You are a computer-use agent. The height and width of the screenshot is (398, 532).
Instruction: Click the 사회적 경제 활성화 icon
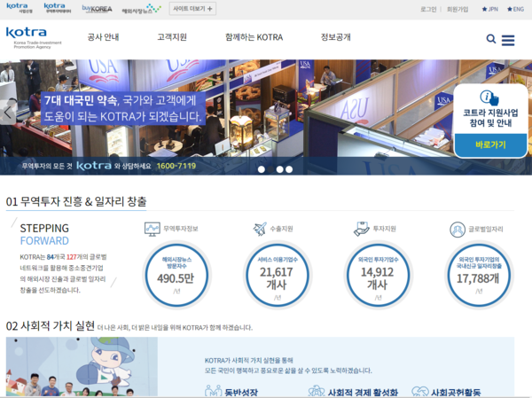pos(317,391)
